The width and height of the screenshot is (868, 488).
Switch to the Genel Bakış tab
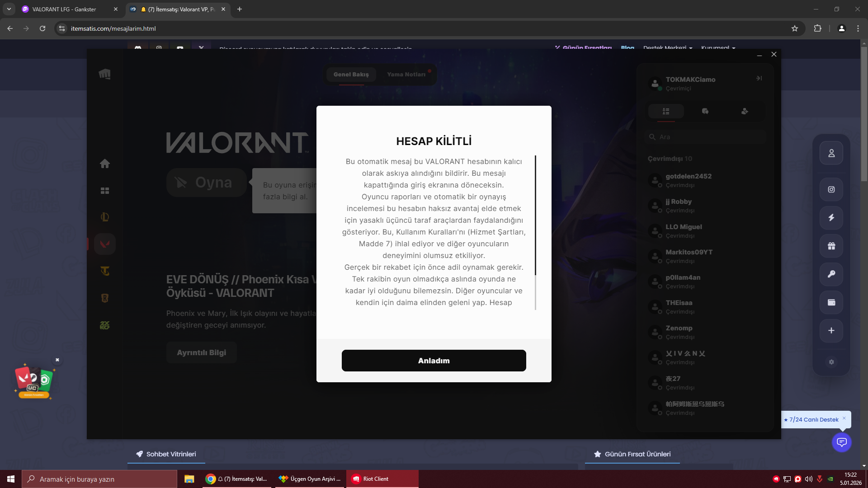point(351,75)
